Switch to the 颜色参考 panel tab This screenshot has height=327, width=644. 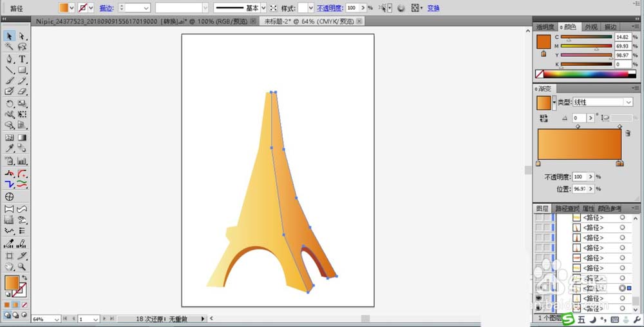coord(609,208)
